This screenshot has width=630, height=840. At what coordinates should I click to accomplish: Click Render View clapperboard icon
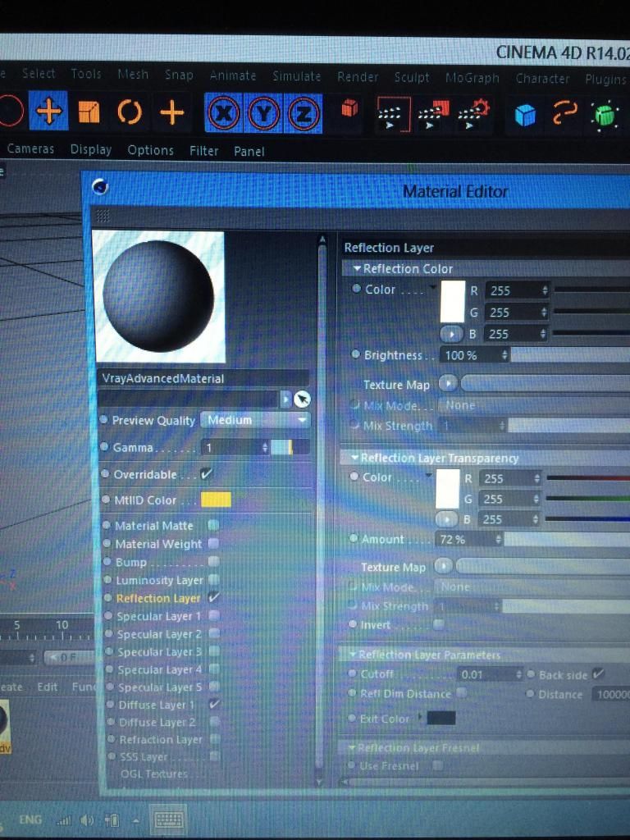point(393,114)
